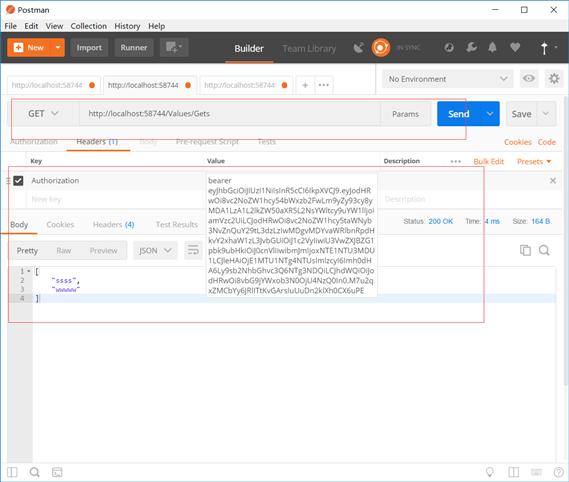569x482 pixels.
Task: Uncheck the Authorization header checkbox
Action: tap(18, 180)
